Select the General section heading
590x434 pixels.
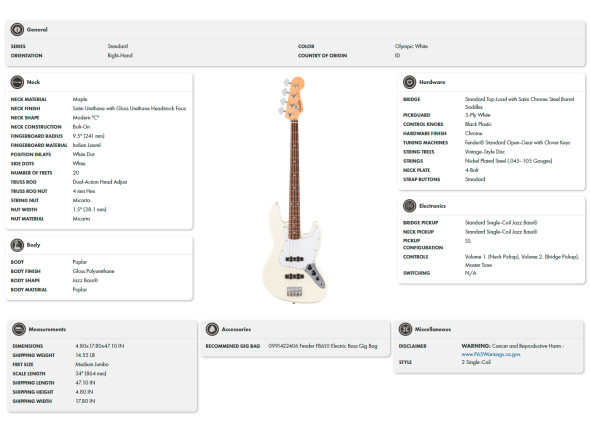(x=37, y=29)
